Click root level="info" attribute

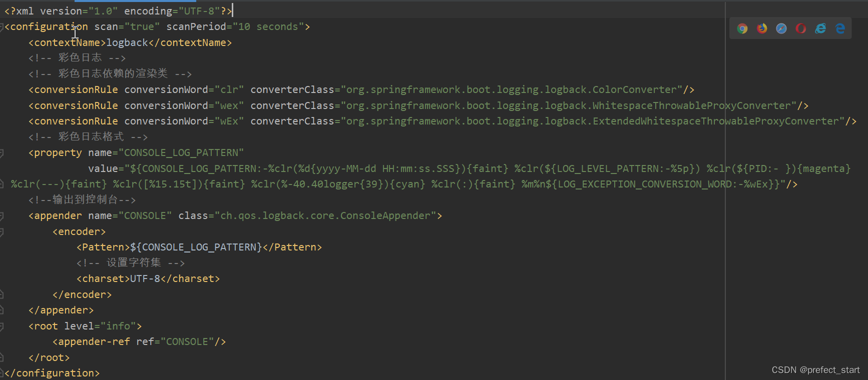[x=100, y=326]
